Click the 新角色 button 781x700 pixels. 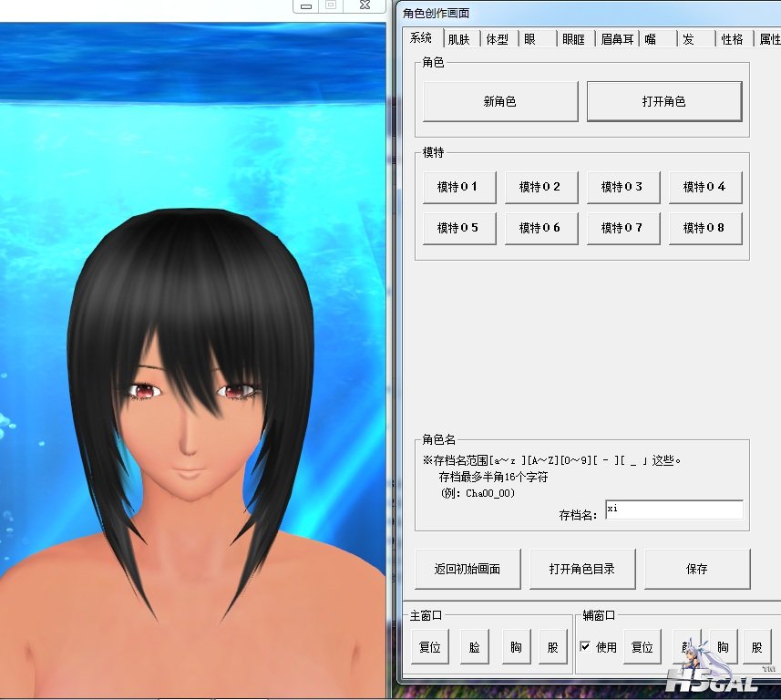[x=500, y=101]
